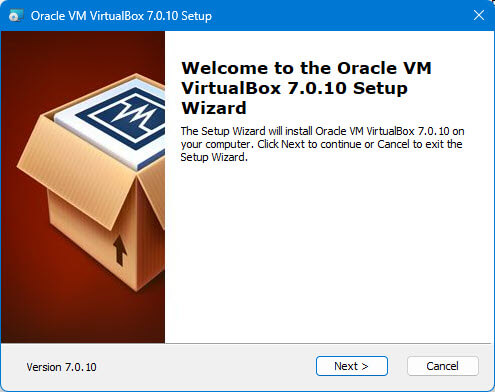Select the window title text Oracle VM VirtualBox Setup

121,16
